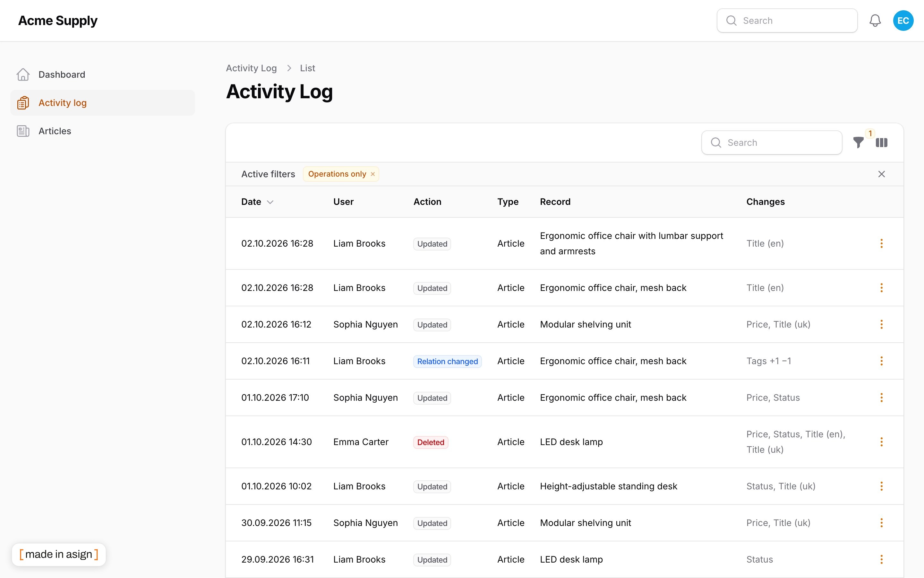Screen dimensions: 924x578
Task: Toggle table columns icon
Action: click(x=881, y=143)
